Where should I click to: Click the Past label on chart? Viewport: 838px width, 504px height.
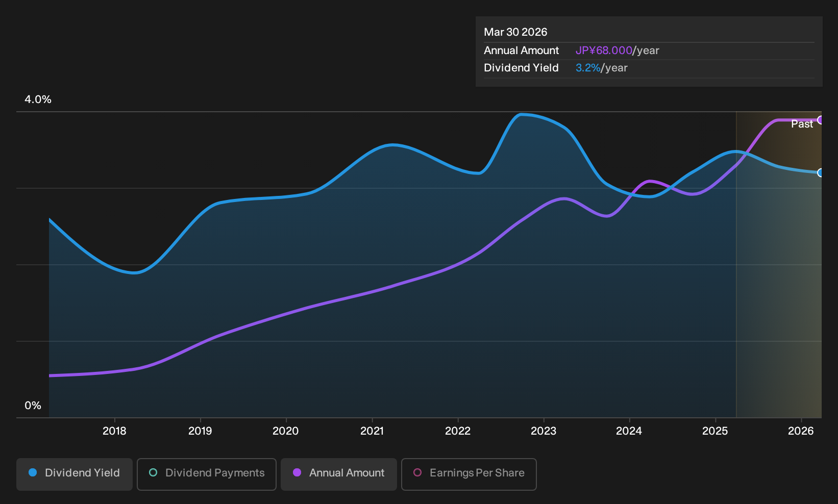[802, 124]
